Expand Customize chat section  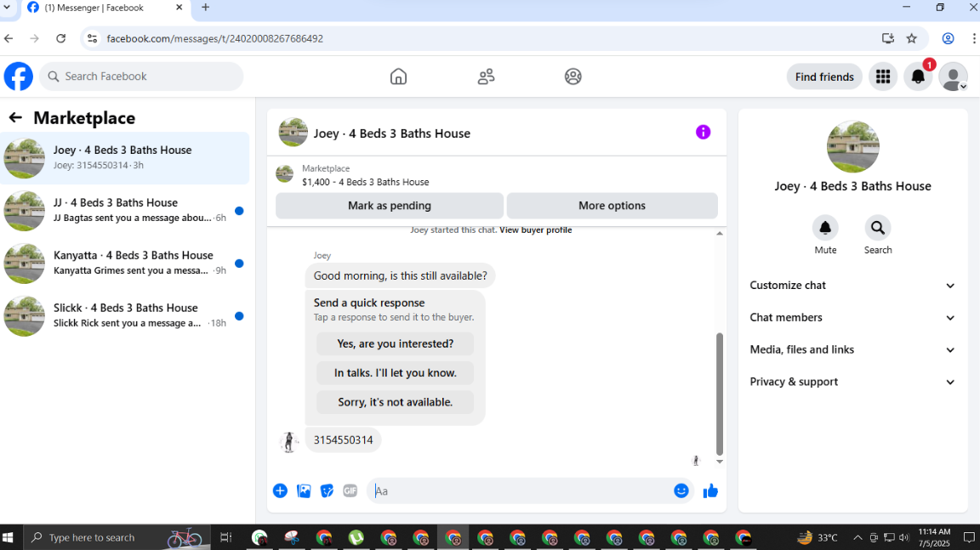tap(852, 286)
